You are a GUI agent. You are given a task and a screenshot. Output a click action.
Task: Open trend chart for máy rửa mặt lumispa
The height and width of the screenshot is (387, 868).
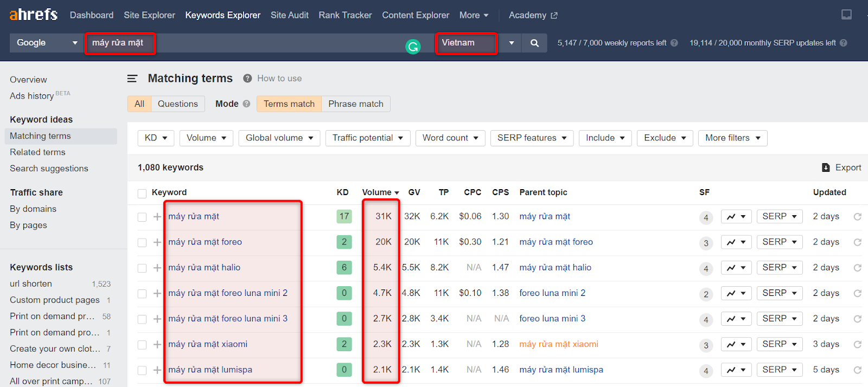[736, 370]
